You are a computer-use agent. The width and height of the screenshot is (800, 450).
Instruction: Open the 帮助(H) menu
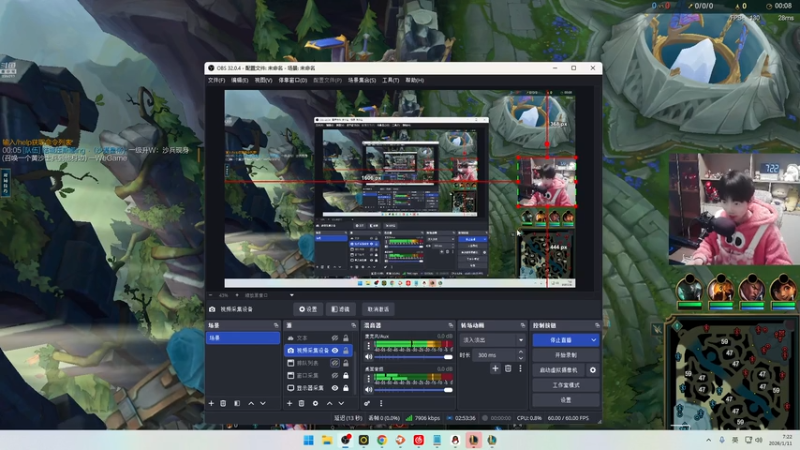tap(414, 80)
